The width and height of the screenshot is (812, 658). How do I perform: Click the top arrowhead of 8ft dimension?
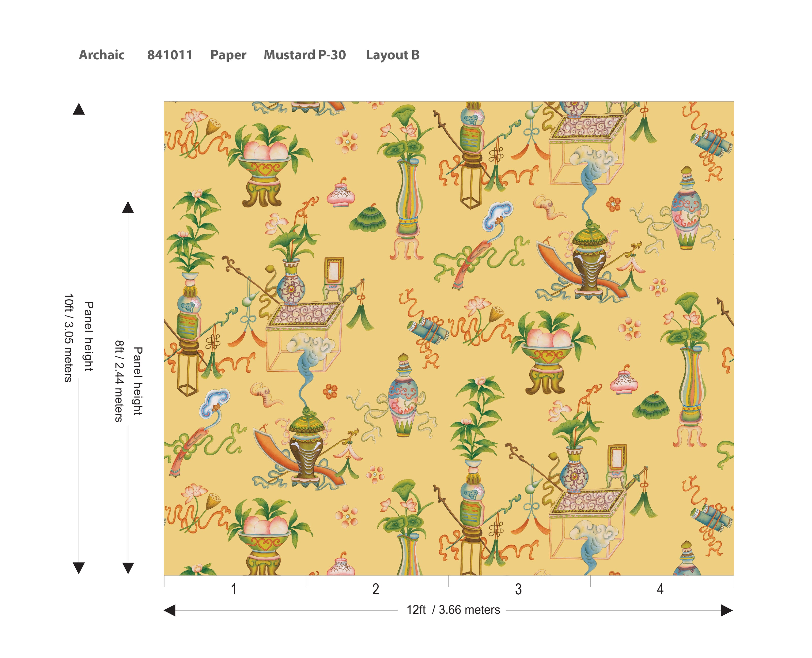pos(128,207)
